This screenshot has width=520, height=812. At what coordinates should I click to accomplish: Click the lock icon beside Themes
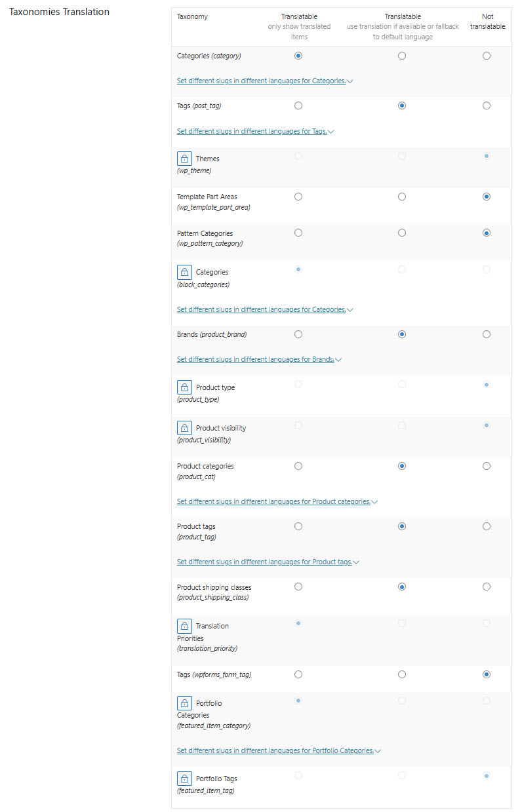pos(184,159)
